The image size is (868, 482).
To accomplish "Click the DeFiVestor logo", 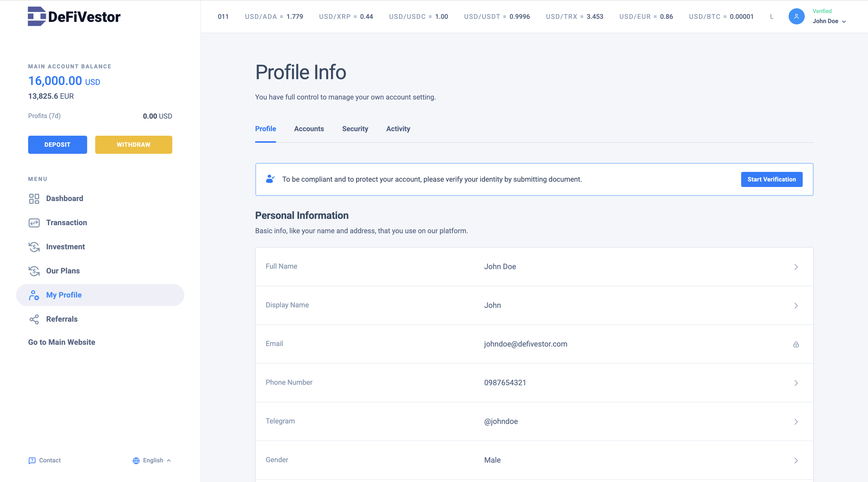I will coord(74,17).
